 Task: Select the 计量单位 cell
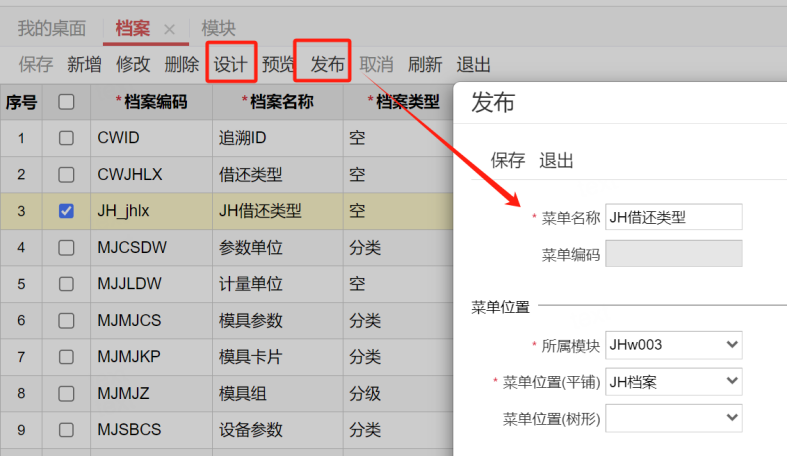pyautogui.click(x=278, y=284)
